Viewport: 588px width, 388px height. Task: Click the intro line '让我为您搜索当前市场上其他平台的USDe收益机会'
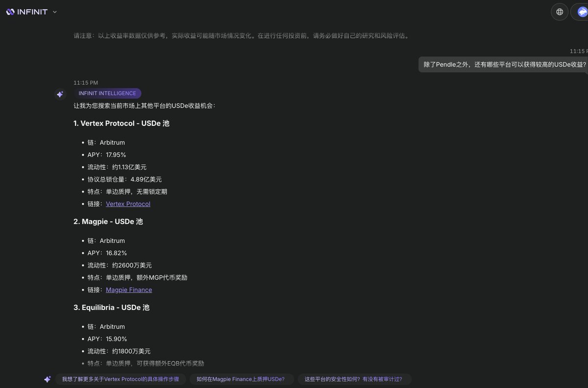coord(144,106)
